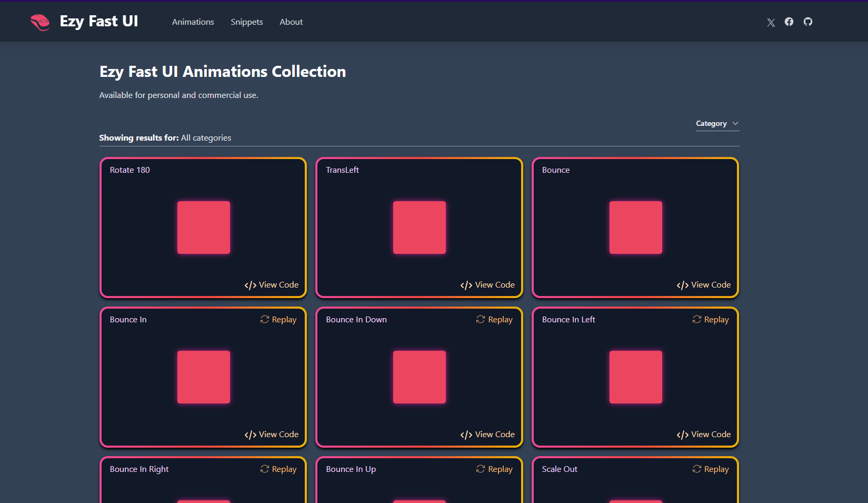This screenshot has width=868, height=503.
Task: Select the 'Bounce In Up' card title
Action: 351,469
